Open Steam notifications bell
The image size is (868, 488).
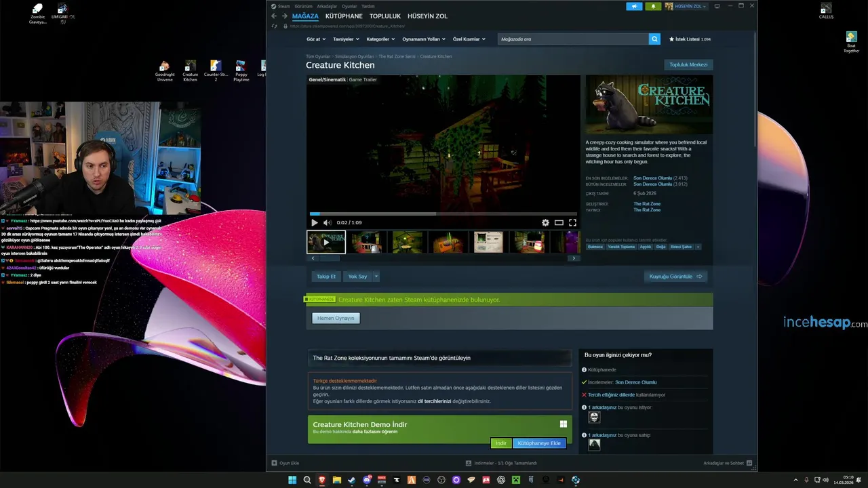(x=653, y=6)
